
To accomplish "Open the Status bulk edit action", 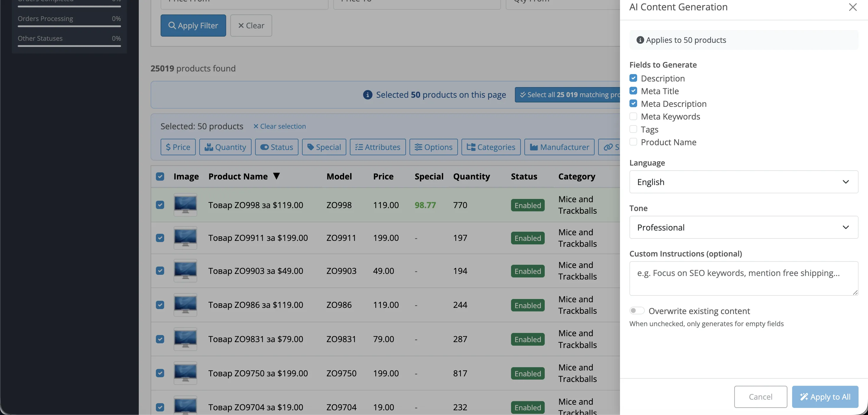I will click(x=277, y=147).
